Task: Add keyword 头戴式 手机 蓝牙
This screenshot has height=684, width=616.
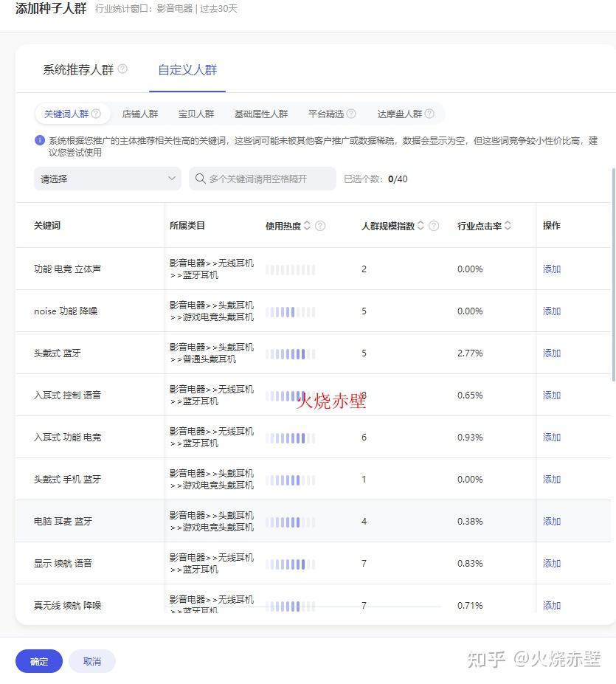Action: (552, 480)
